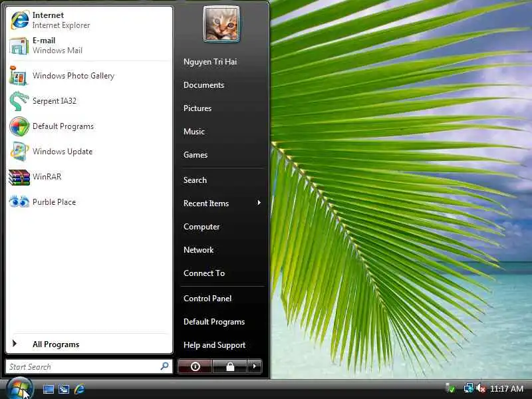The height and width of the screenshot is (399, 532).
Task: Expand the All Programs arrow
Action: [x=14, y=344]
